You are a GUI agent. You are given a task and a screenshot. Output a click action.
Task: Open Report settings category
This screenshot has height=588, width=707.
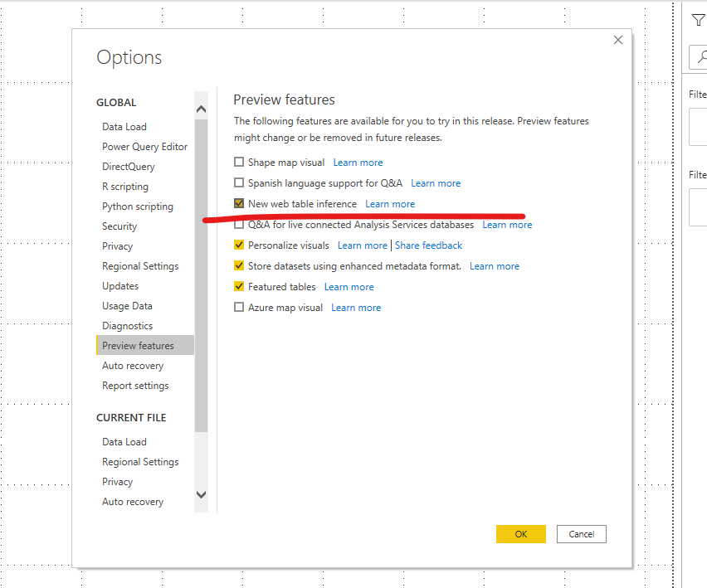click(135, 386)
